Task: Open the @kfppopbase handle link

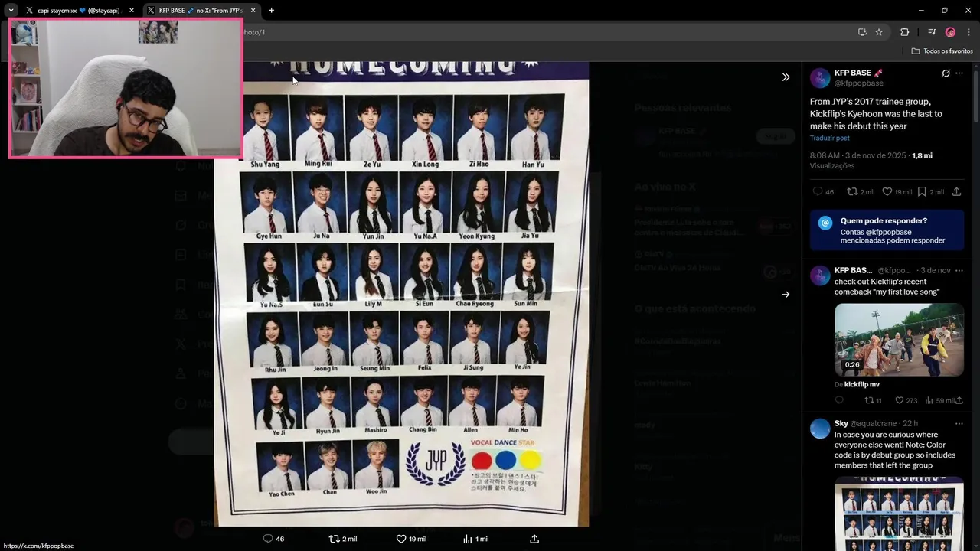Action: (x=859, y=83)
